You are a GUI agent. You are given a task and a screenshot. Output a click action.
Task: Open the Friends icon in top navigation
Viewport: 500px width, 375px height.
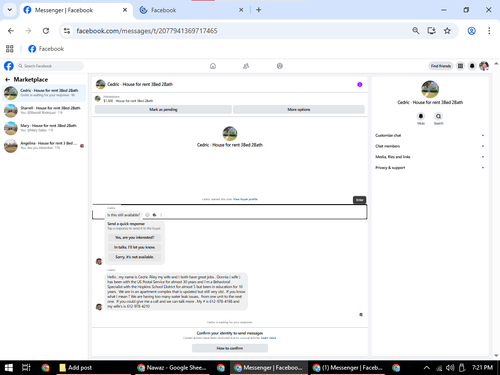pos(246,66)
